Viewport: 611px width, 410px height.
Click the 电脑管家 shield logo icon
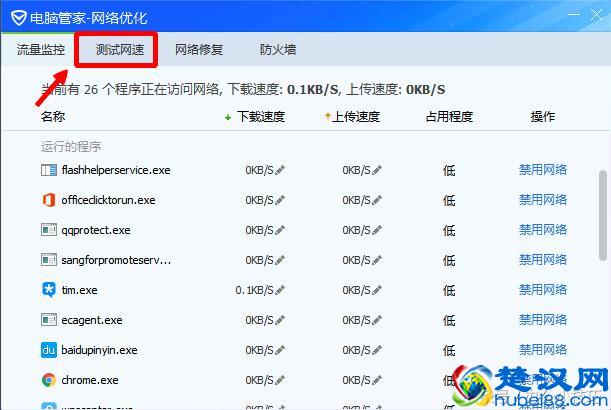click(x=18, y=18)
